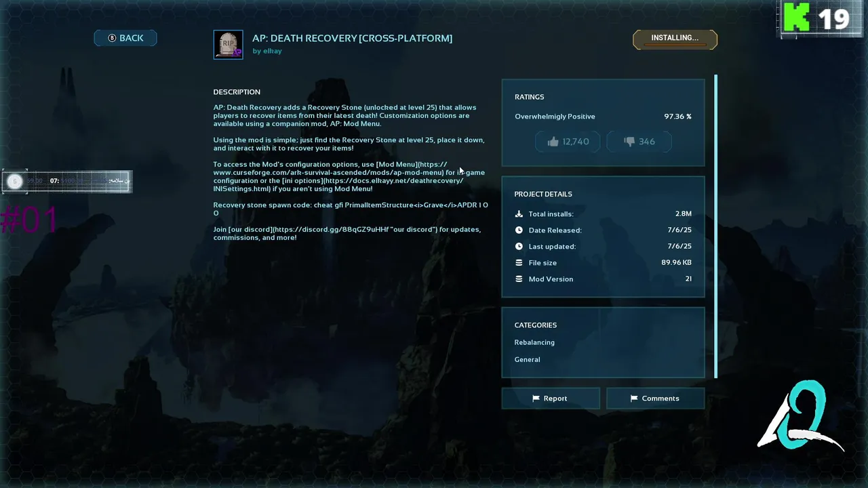Click the CATEGORIES heading
Screen dimensions: 868x488
536,325
